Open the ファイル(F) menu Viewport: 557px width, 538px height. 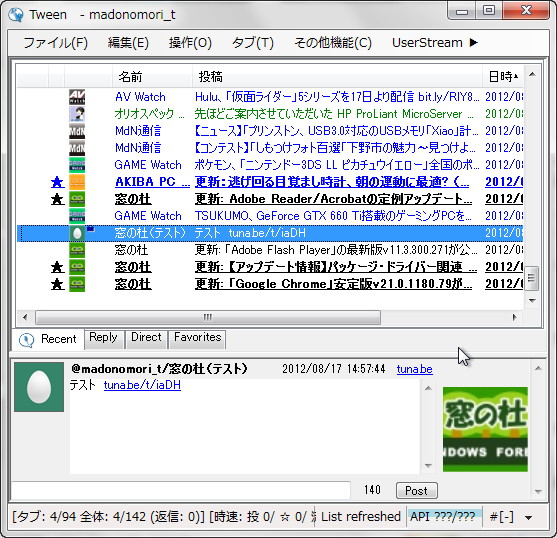[55, 43]
